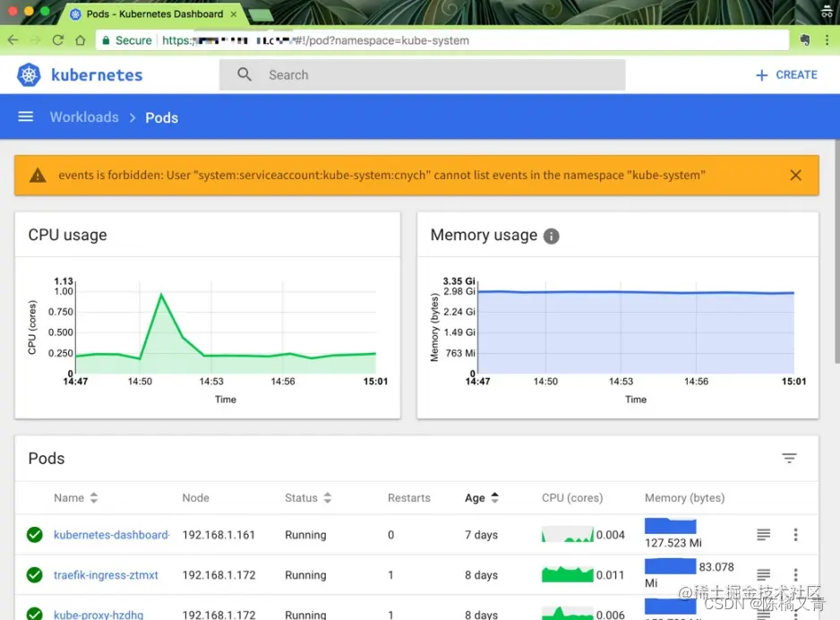
Task: Click the Node column header
Action: pos(195,498)
